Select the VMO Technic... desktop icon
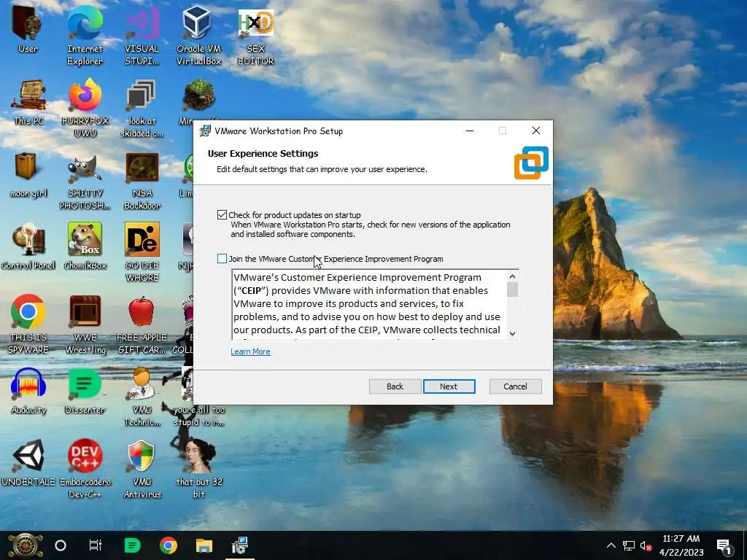Viewport: 747px width, 560px height. click(x=142, y=397)
